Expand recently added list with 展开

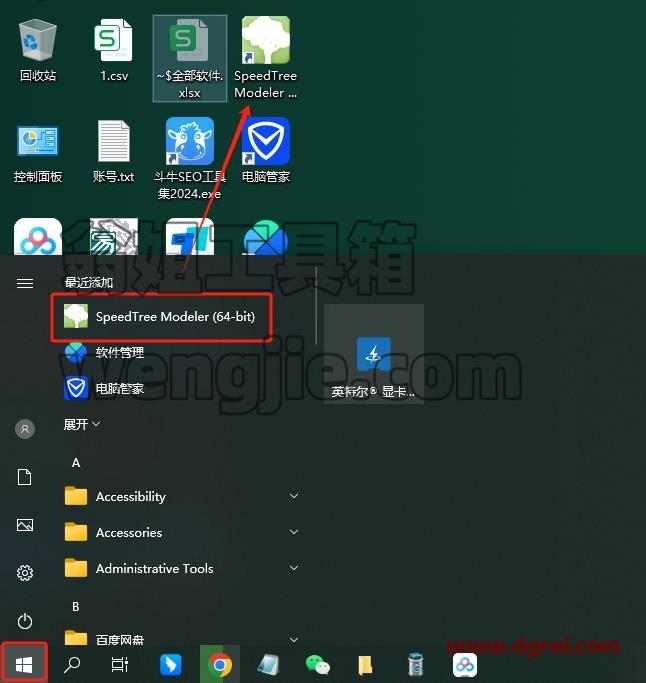click(82, 424)
